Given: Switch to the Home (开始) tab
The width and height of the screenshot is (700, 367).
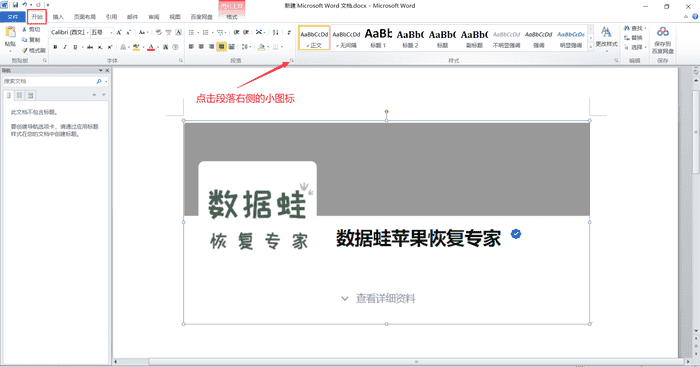Looking at the screenshot, I should (37, 17).
